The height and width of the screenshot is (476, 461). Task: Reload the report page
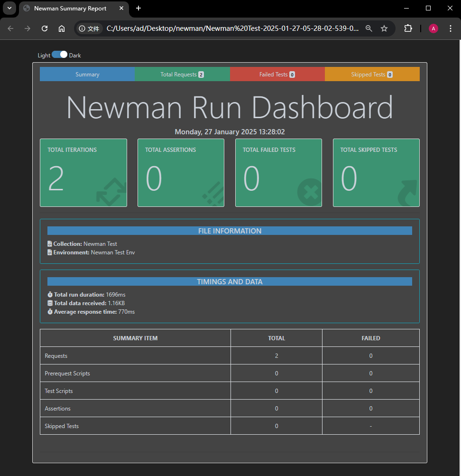tap(45, 28)
